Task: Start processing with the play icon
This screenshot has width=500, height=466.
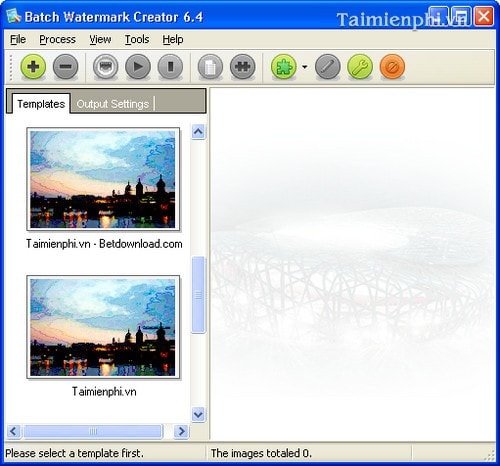Action: pos(138,67)
